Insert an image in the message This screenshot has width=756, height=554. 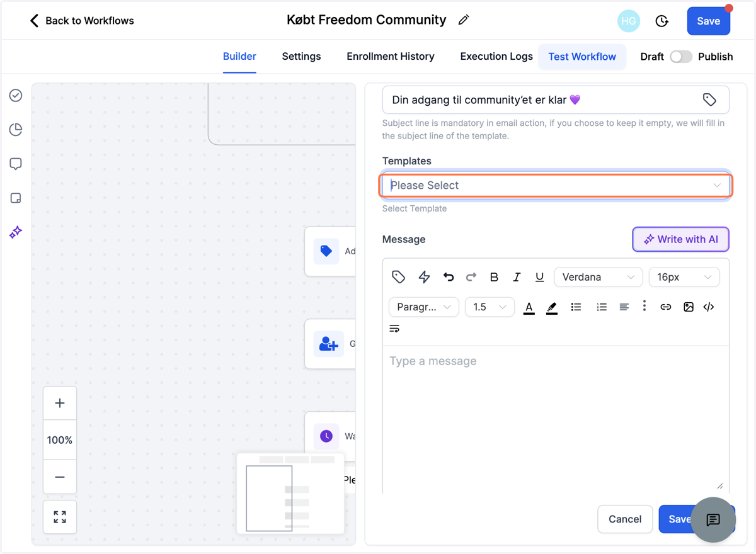pyautogui.click(x=689, y=307)
